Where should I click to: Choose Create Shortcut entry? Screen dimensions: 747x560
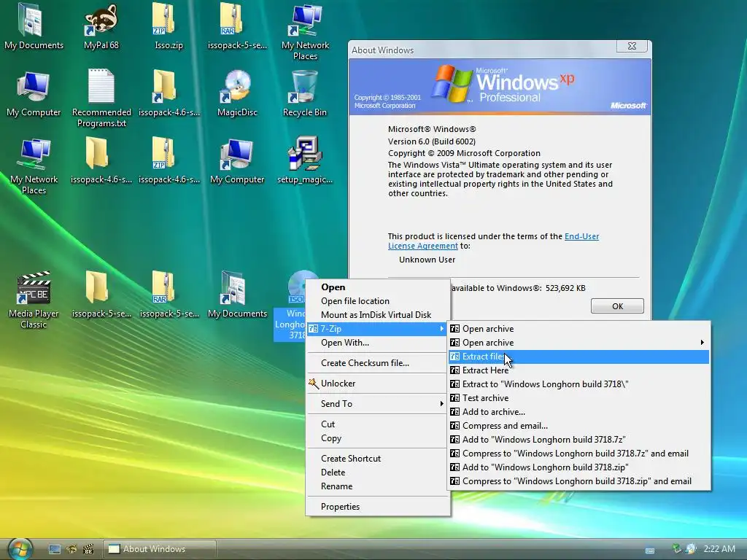[377, 459]
